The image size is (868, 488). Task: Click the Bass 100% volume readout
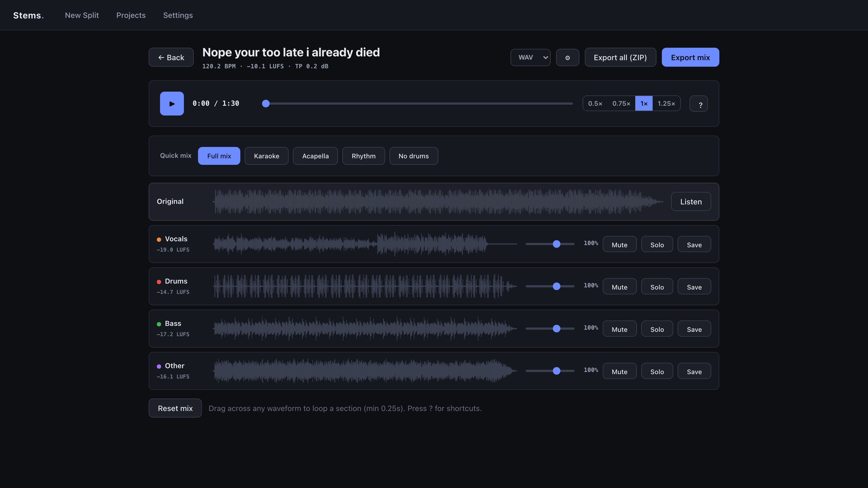(x=591, y=328)
